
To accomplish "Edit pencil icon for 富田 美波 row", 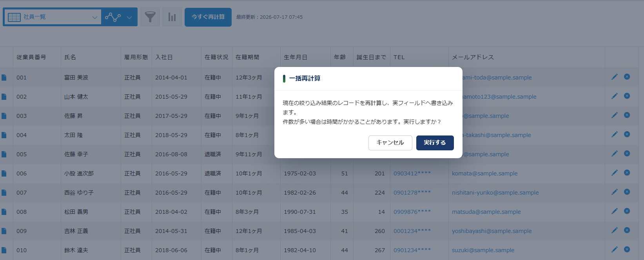I will (x=615, y=77).
